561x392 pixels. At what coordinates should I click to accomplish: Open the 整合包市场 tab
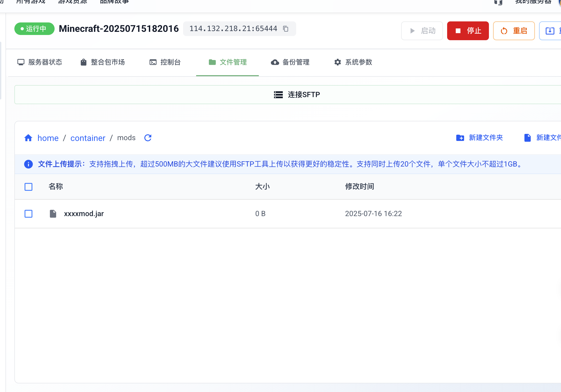[103, 62]
